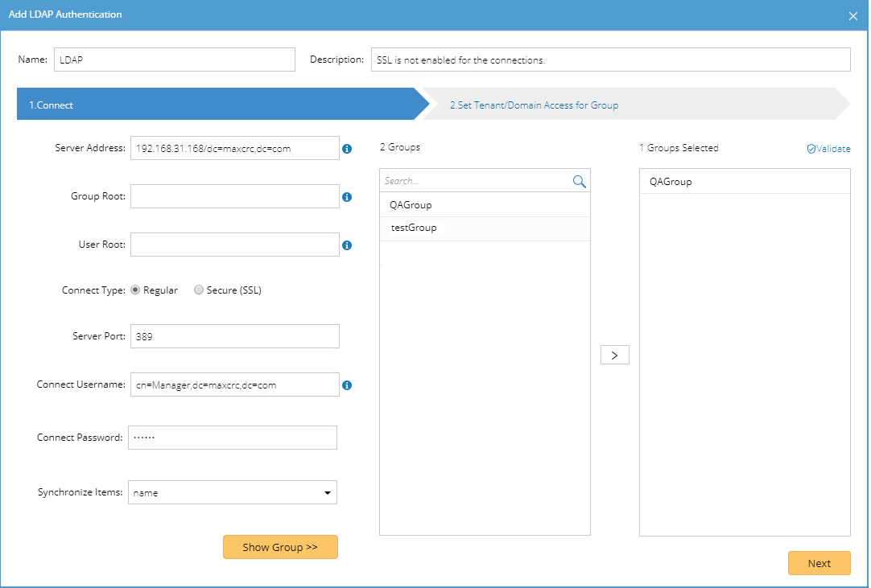Select the Regular connect type radio button
Image resolution: width=871 pixels, height=588 pixels.
pyautogui.click(x=135, y=290)
